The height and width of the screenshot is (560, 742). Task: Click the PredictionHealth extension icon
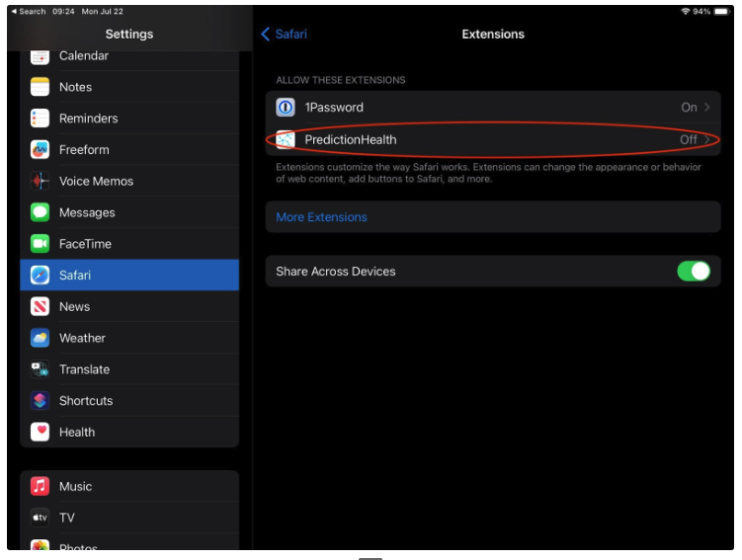coord(286,139)
